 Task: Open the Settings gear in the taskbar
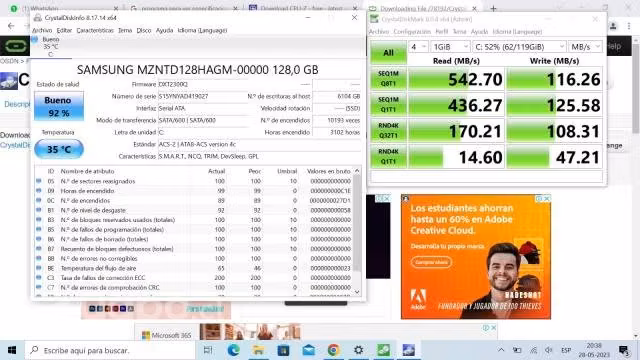(358, 350)
